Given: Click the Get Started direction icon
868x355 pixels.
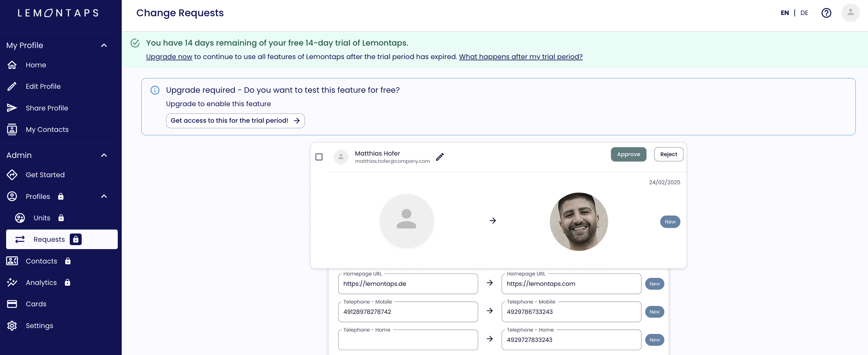Looking at the screenshot, I should [x=12, y=175].
